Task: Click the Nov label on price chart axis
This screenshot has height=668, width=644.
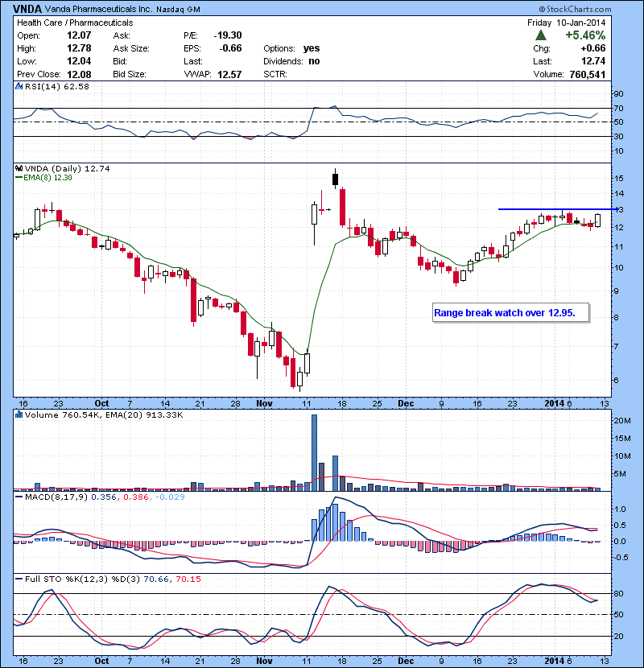Action: 264,403
